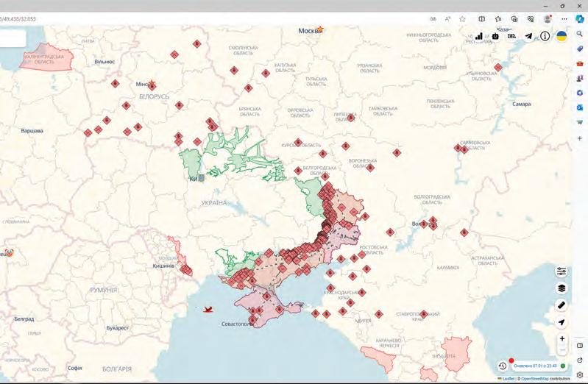Open the sidebar Outlook icon
Image resolution: width=588 pixels, height=384 pixels.
pos(580,107)
